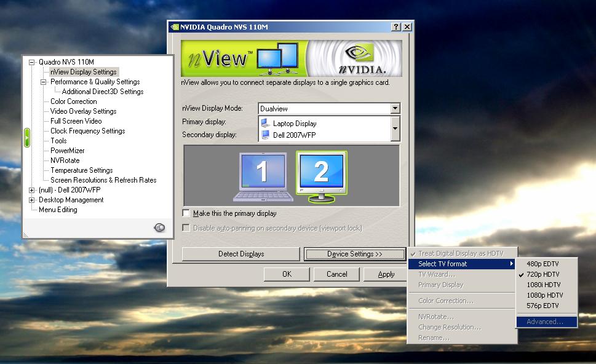This screenshot has width=596, height=364.
Task: Expand the (null) - Dell 2007WFP node
Action: tap(32, 190)
